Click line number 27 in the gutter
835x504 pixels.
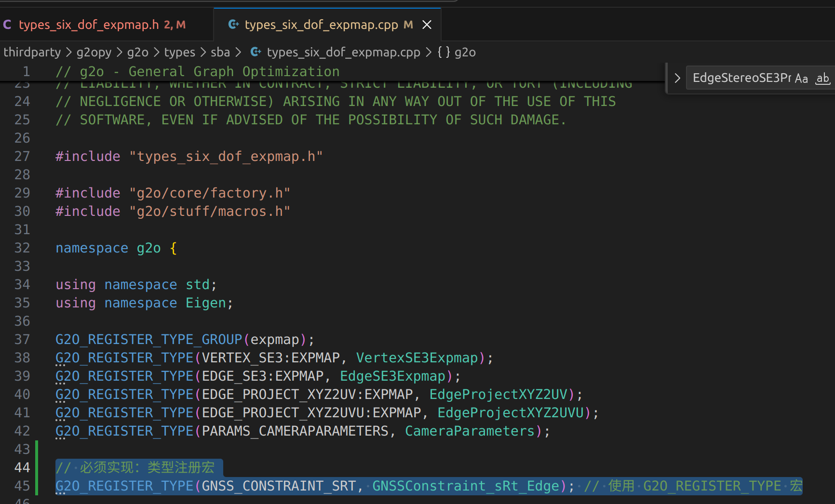(22, 156)
